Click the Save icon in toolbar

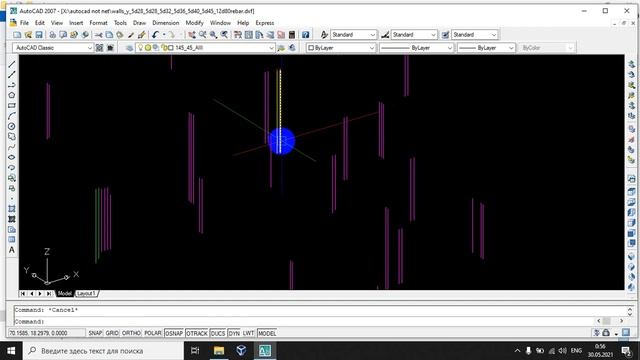pos(39,35)
